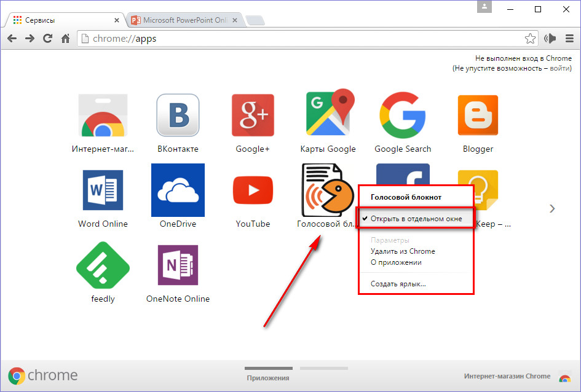Viewport: 581px width, 392px height.
Task: Open the Google+ app icon
Action: point(253,115)
